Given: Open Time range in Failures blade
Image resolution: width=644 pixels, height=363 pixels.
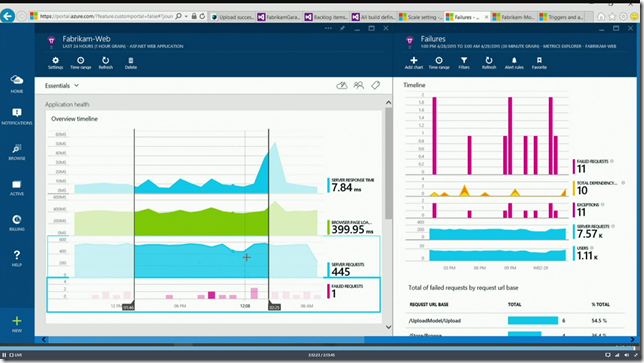Looking at the screenshot, I should (x=439, y=63).
